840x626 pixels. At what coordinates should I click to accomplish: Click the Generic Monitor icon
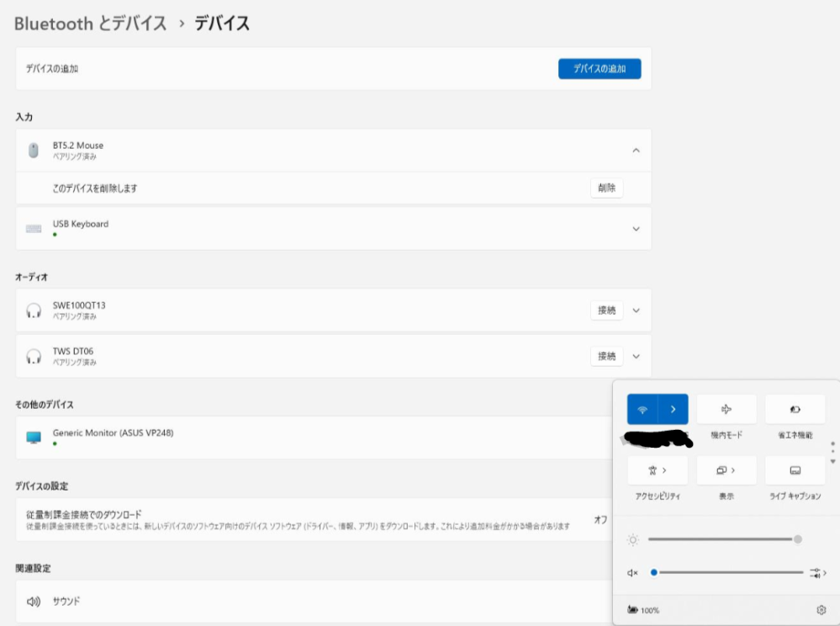coord(34,438)
